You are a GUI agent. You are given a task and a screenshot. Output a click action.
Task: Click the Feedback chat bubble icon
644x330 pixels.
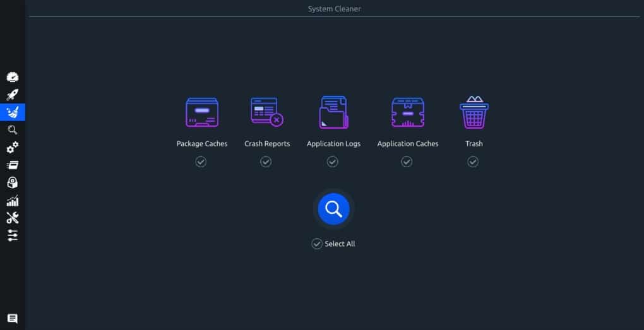[13, 319]
